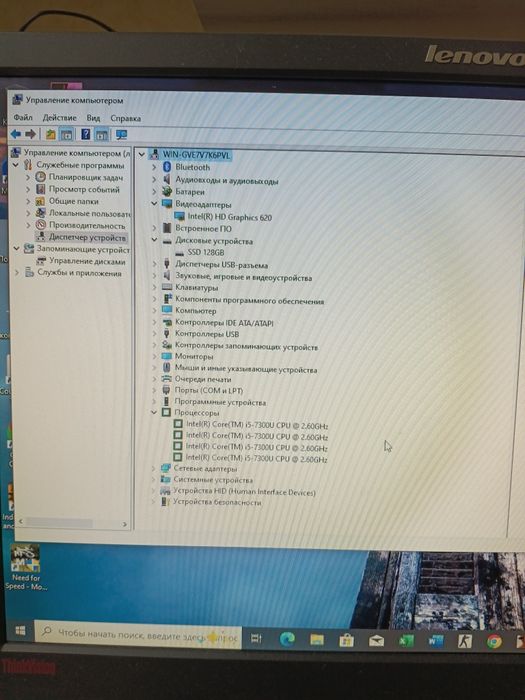Screen dimensions: 525x700
Task: Launch Microsoft Edge from the taskbar
Action: point(287,640)
